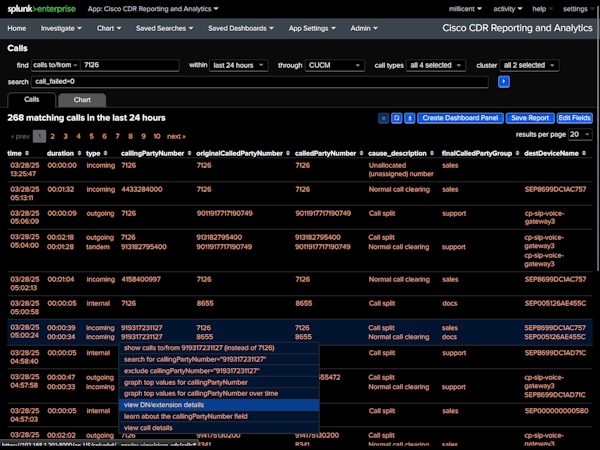This screenshot has width=600, height=450.
Task: Open the App: Cisco CDR Reporting dropdown
Action: click(153, 9)
